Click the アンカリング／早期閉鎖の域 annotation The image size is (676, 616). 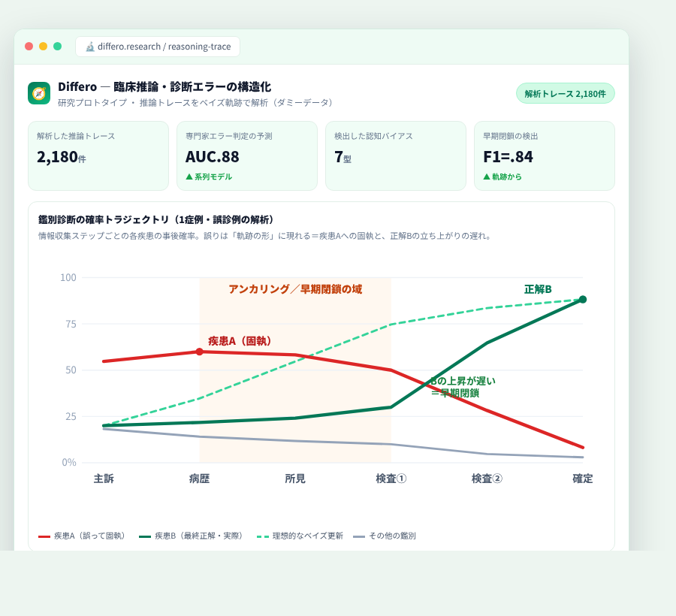click(x=295, y=289)
